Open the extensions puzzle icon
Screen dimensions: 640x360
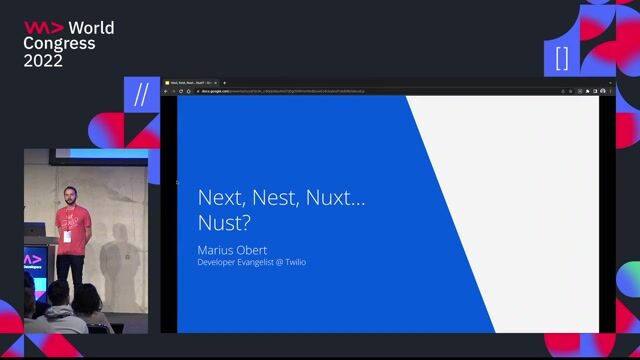click(587, 91)
